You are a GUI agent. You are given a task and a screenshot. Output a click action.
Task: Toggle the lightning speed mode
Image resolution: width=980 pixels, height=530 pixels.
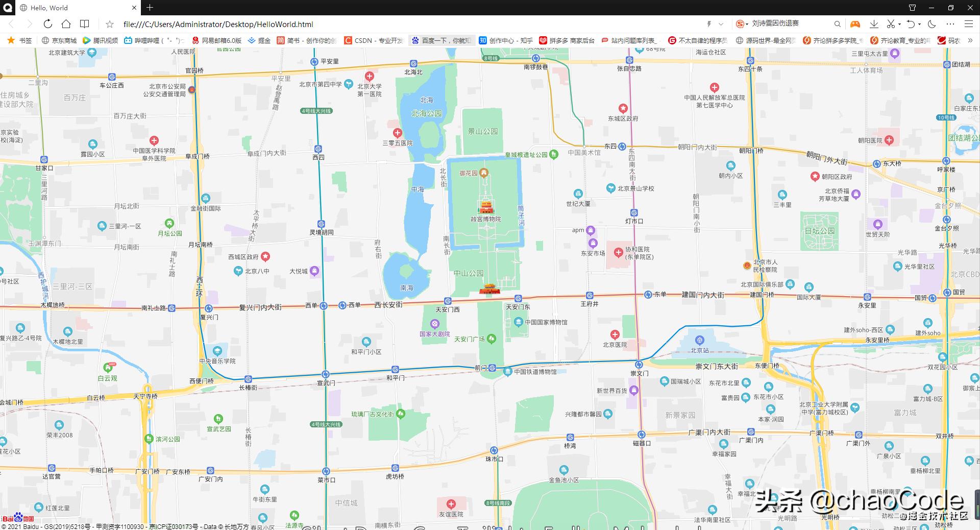[x=709, y=24]
